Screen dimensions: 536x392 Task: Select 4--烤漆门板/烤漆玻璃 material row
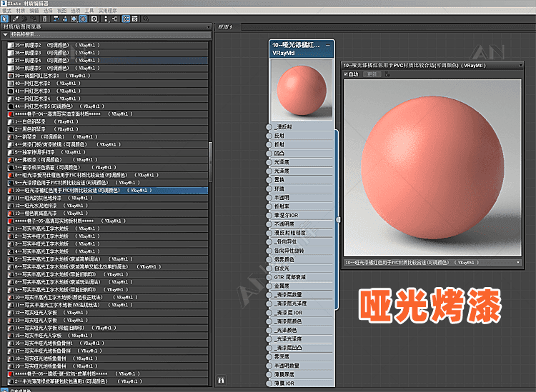click(x=108, y=144)
